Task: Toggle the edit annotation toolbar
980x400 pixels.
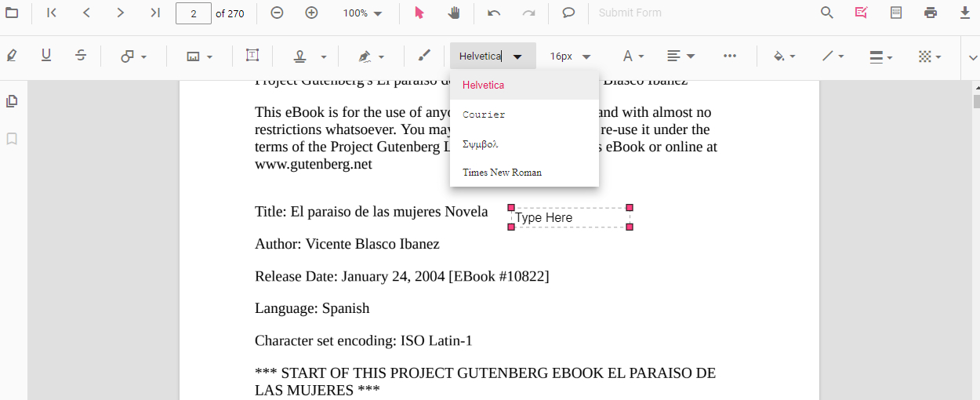Action: pos(861,13)
